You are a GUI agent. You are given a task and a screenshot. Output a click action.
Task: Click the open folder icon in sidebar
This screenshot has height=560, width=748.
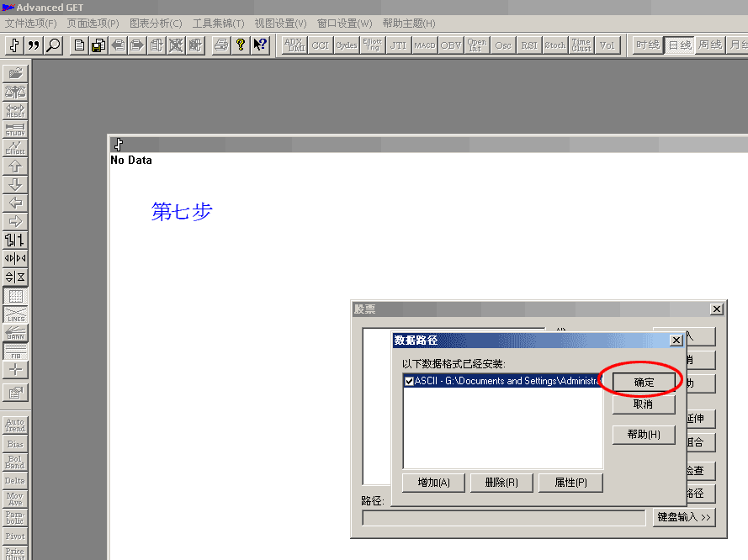tap(15, 73)
